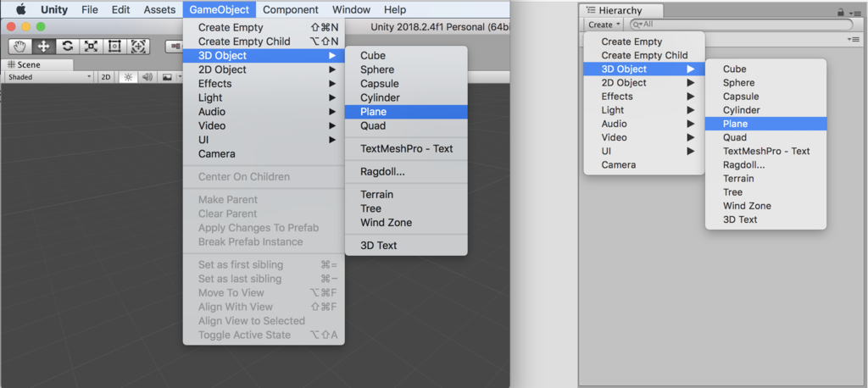Viewport: 868px width, 388px height.
Task: Toggle scene audio speaker icon
Action: (147, 77)
